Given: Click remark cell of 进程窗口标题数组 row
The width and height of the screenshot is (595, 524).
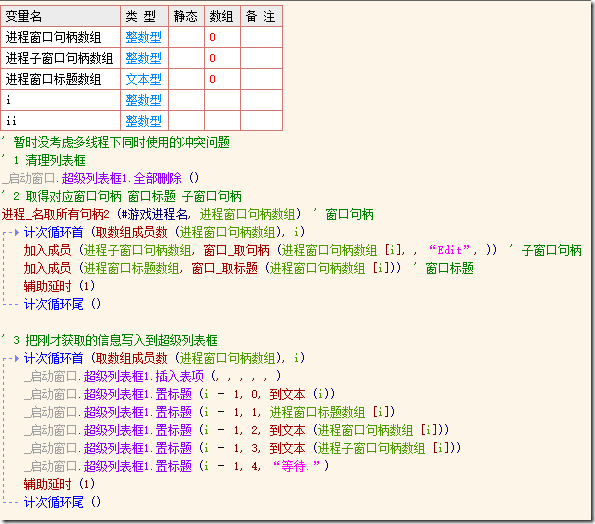Looking at the screenshot, I should click(261, 79).
